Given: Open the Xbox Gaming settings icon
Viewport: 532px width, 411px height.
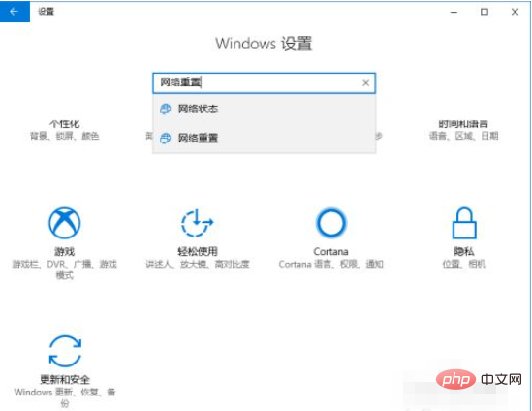Looking at the screenshot, I should (65, 223).
